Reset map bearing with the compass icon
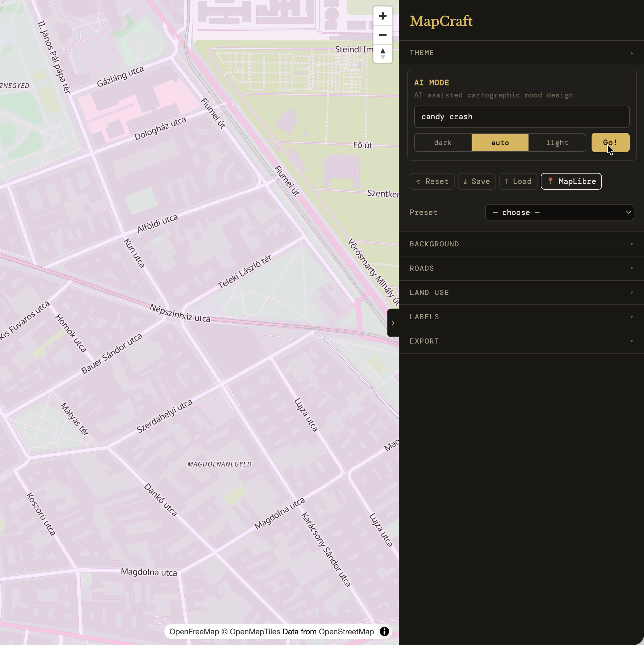The height and width of the screenshot is (645, 644). 383,54
